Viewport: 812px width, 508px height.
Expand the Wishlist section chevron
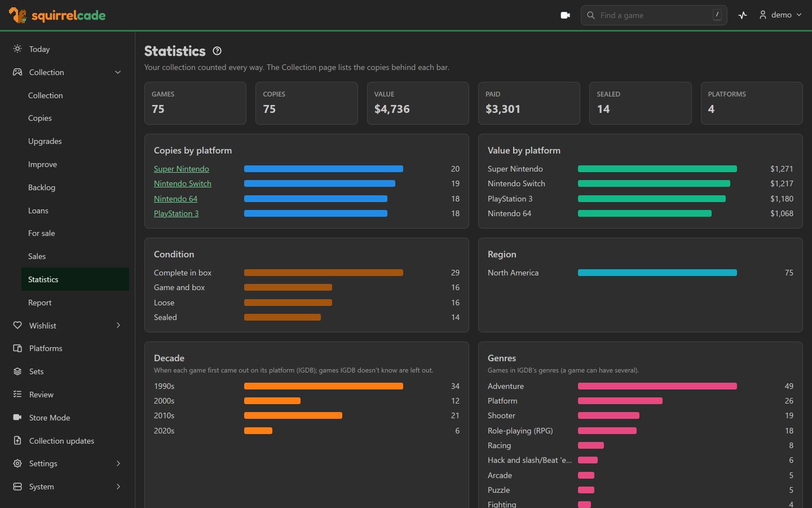118,326
